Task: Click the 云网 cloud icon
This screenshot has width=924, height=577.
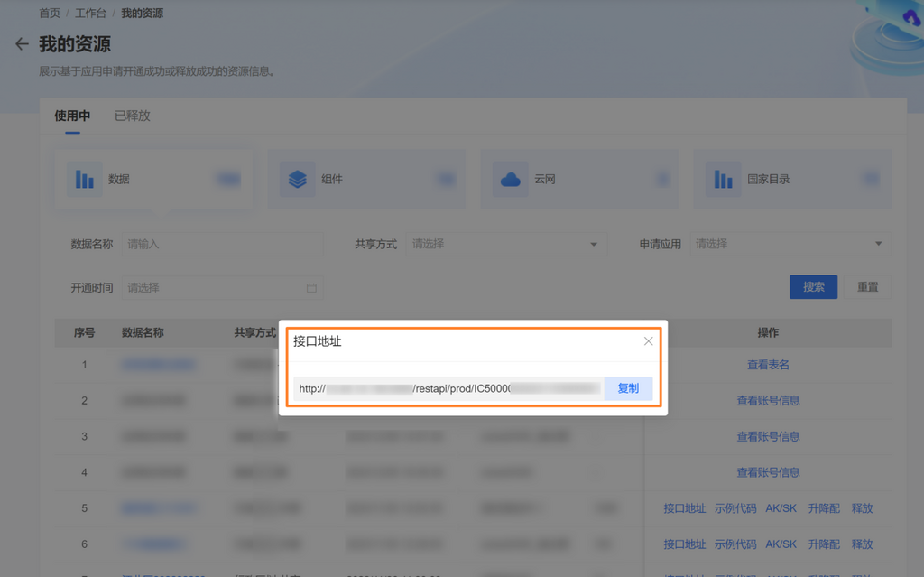Action: click(511, 179)
